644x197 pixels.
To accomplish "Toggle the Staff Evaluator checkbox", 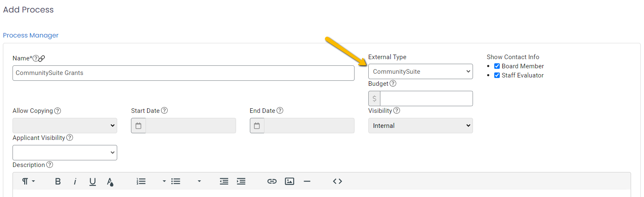I will (x=497, y=75).
